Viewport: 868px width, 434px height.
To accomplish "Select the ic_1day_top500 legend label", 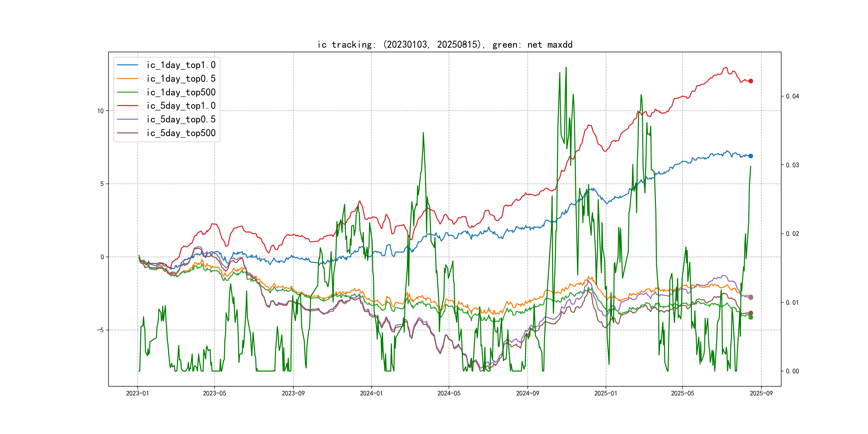I will (x=181, y=92).
